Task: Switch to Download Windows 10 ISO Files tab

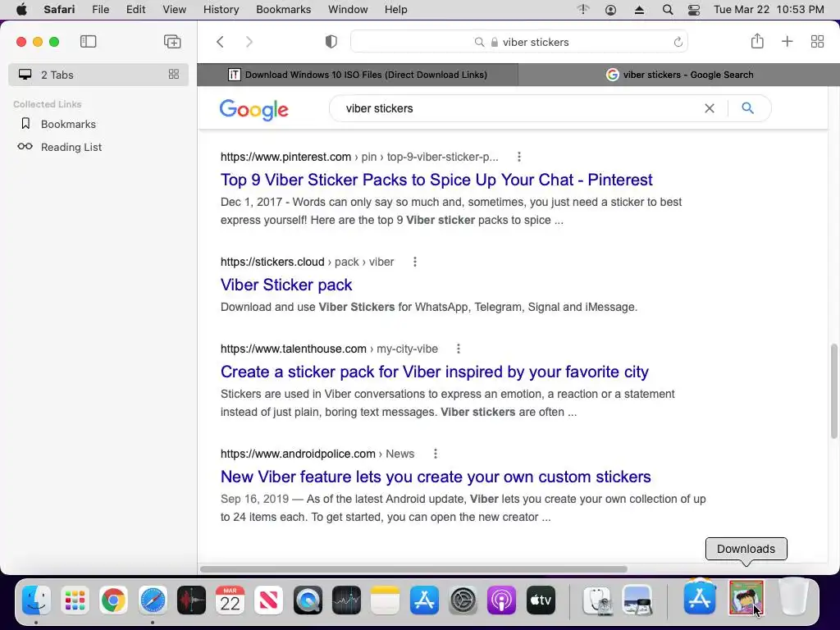Action: tap(358, 75)
